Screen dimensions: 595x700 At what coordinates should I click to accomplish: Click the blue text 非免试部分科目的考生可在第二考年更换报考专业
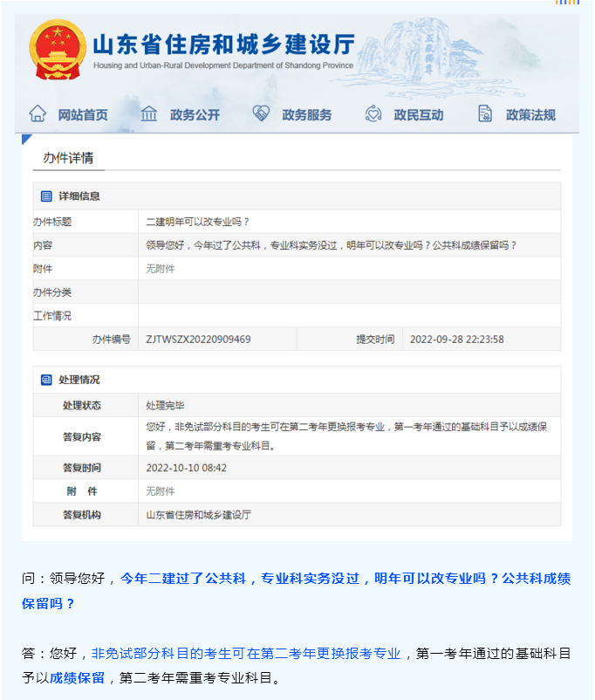point(246,653)
